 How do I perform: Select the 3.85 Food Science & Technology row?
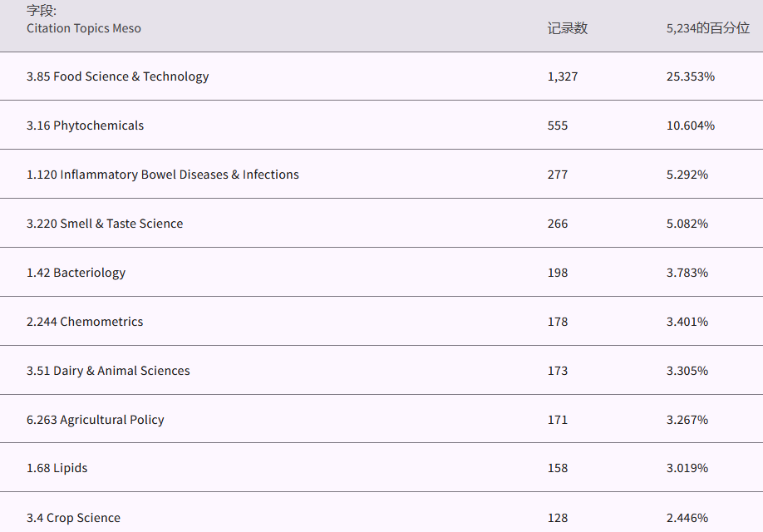pos(117,76)
